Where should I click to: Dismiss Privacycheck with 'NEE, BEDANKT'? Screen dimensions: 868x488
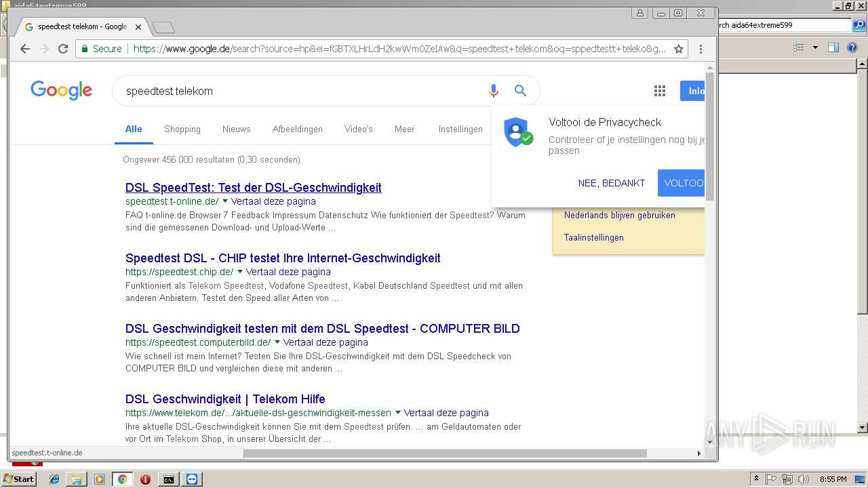click(612, 183)
